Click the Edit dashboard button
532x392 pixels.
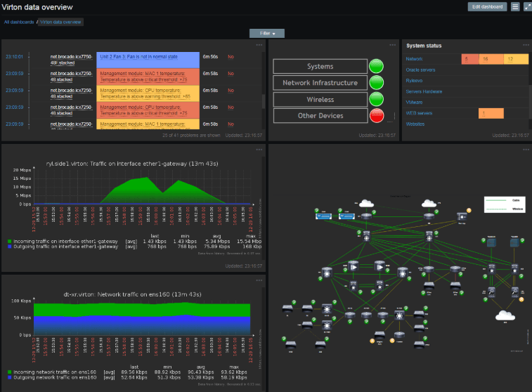[x=487, y=7]
